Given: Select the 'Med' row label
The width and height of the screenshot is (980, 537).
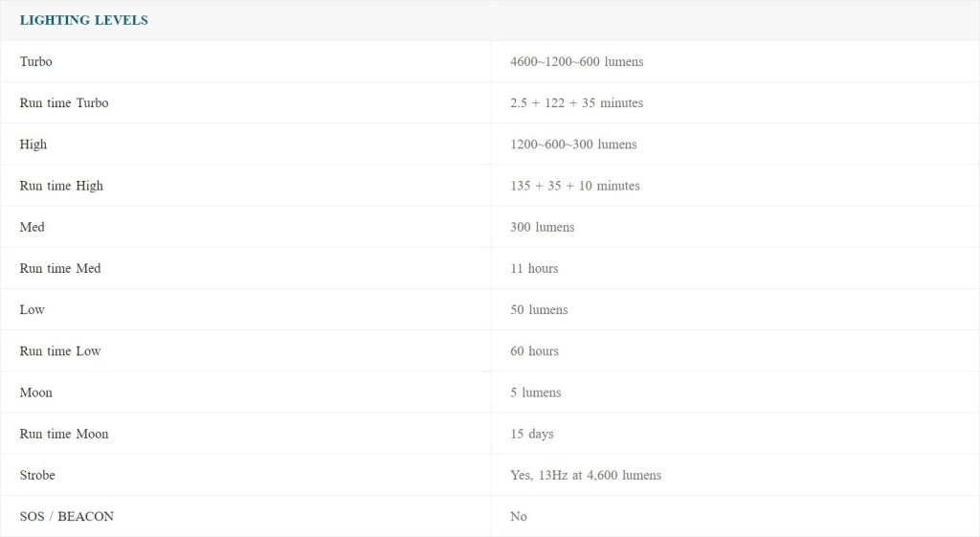Looking at the screenshot, I should click(33, 227).
